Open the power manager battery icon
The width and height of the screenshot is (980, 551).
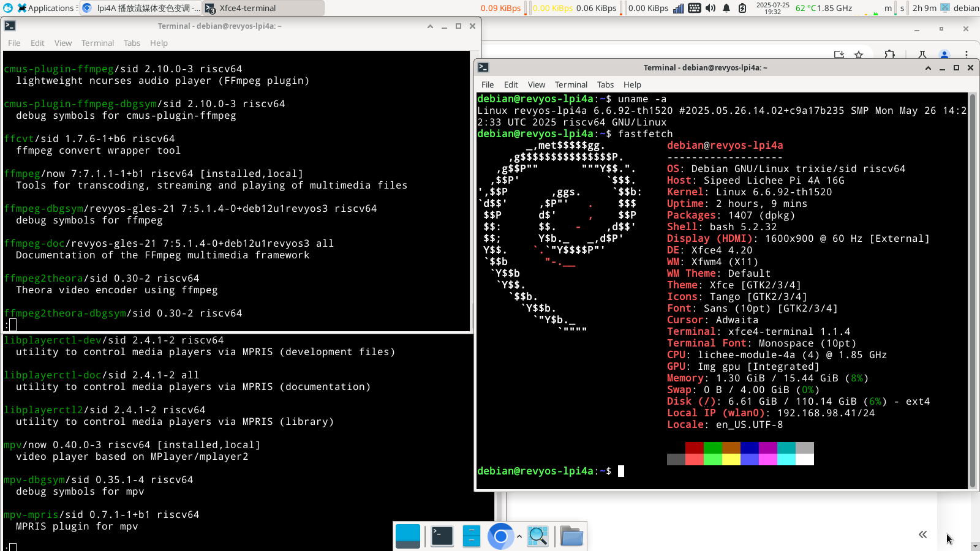(x=742, y=8)
